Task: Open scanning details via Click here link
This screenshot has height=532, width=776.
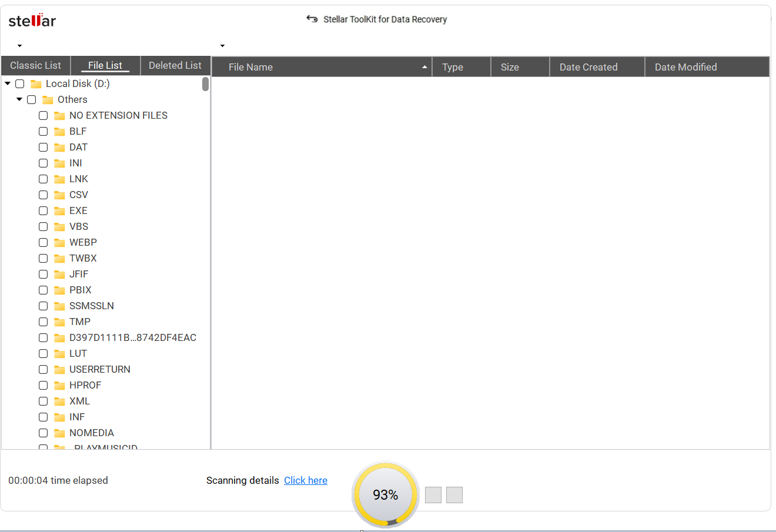Action: click(x=306, y=480)
